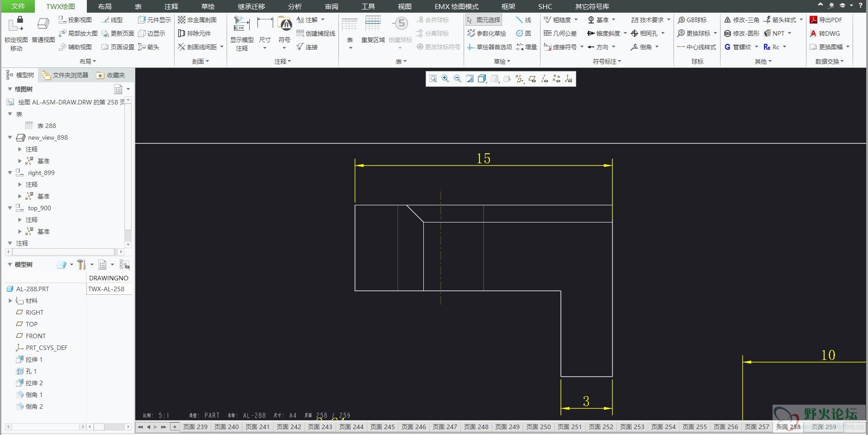This screenshot has height=435, width=868.
Task: Toggle datum axis display in view toolbar
Action: click(544, 79)
